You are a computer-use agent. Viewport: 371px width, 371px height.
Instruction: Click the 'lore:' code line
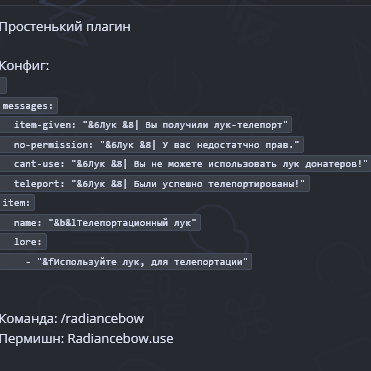[x=23, y=242]
